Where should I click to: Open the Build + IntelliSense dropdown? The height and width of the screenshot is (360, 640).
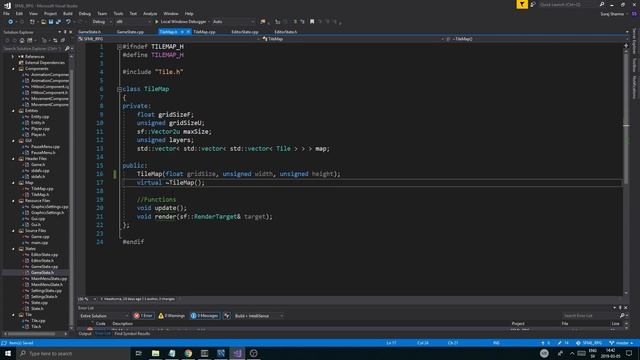point(258,316)
